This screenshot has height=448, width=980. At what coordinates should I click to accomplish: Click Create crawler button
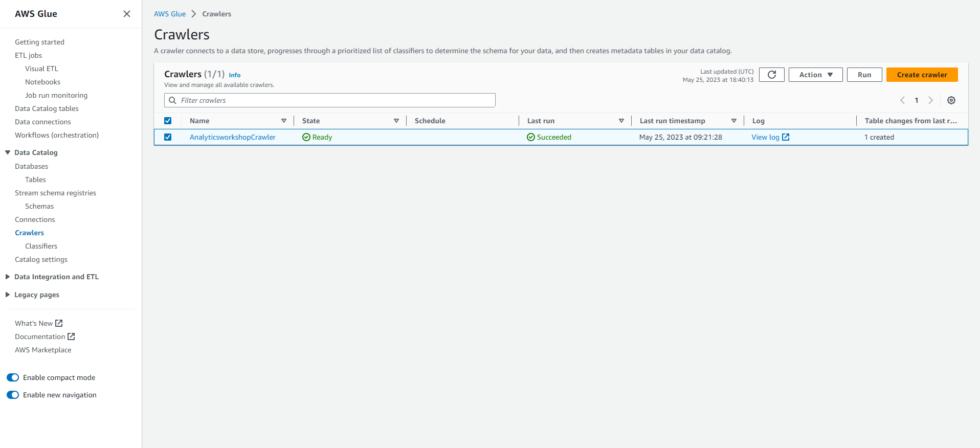pos(922,75)
